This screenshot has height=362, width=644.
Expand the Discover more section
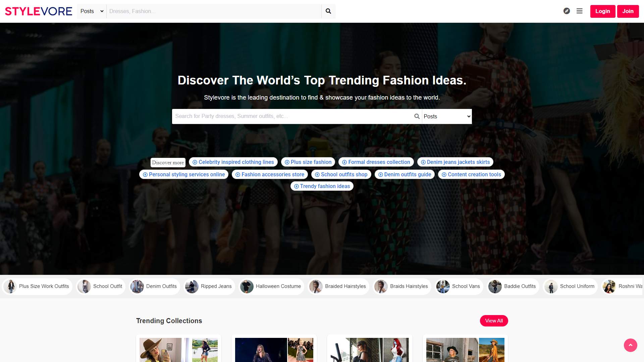[168, 162]
